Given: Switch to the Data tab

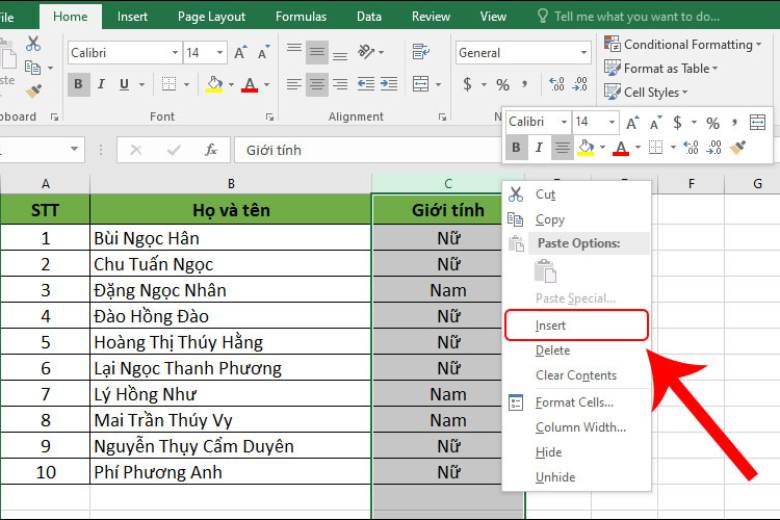Looking at the screenshot, I should coord(369,16).
